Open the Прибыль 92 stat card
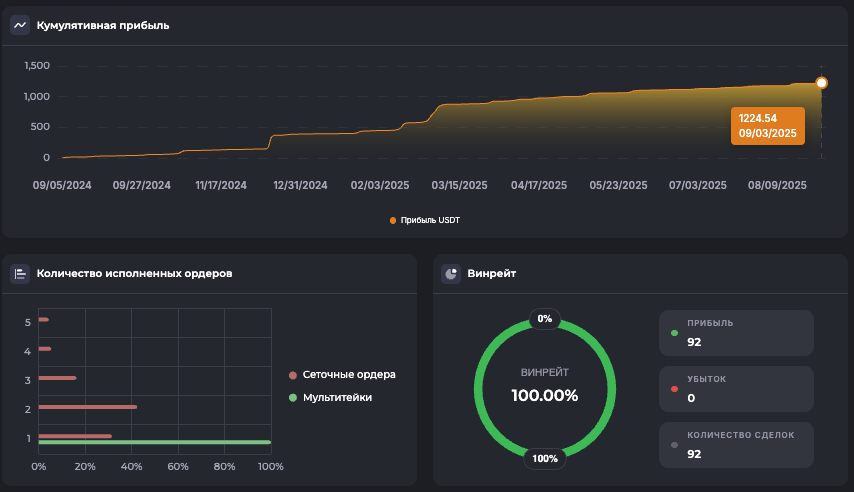 click(x=736, y=332)
